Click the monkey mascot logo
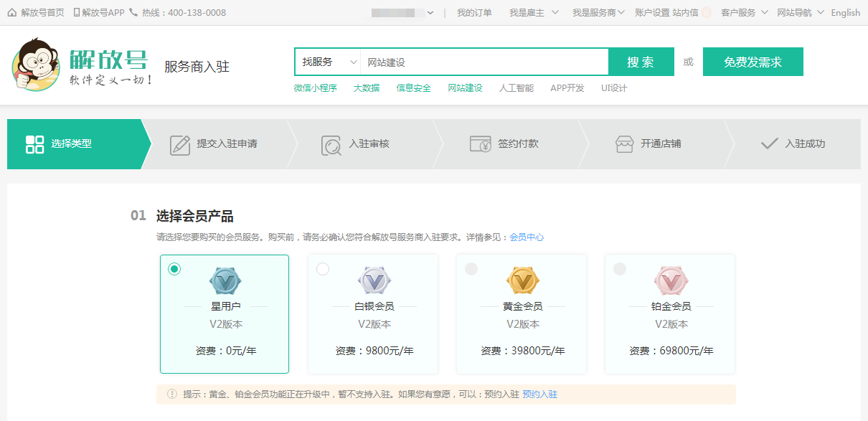This screenshot has height=421, width=868. pos(36,65)
